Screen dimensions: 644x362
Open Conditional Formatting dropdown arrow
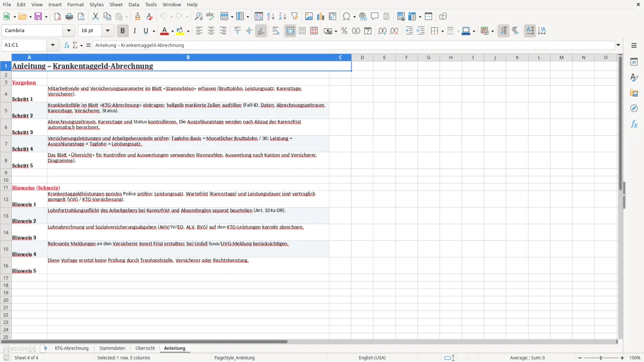pos(492,31)
